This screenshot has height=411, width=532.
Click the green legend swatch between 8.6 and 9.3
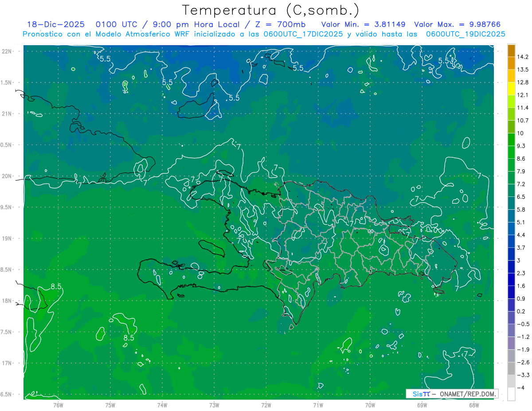click(x=511, y=152)
